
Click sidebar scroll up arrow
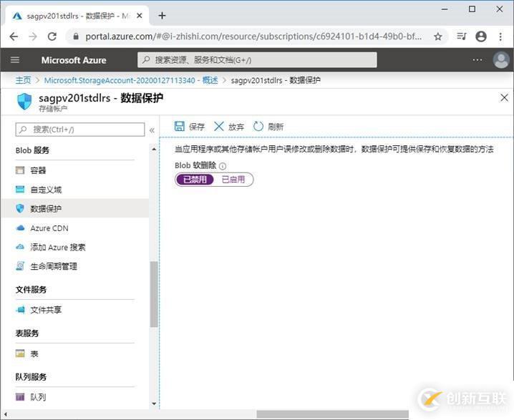click(x=154, y=149)
